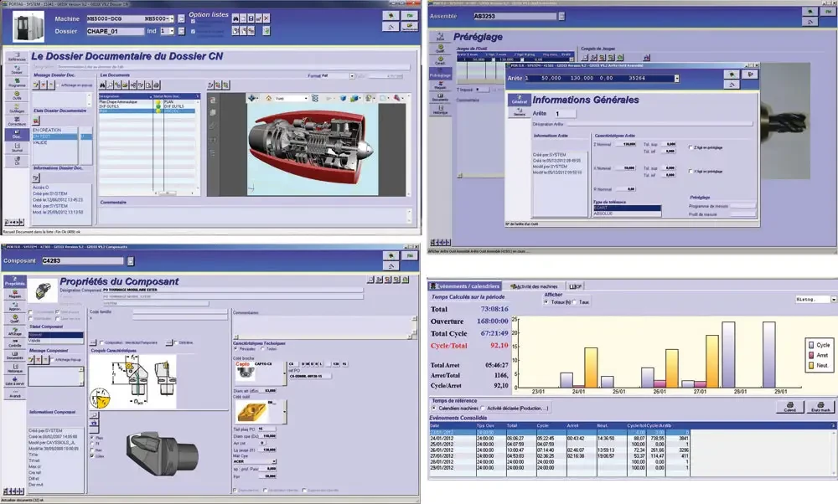Screen dimensions: 838x504
Task: Click the binoculars icon above Les Documents list
Action: (x=102, y=85)
